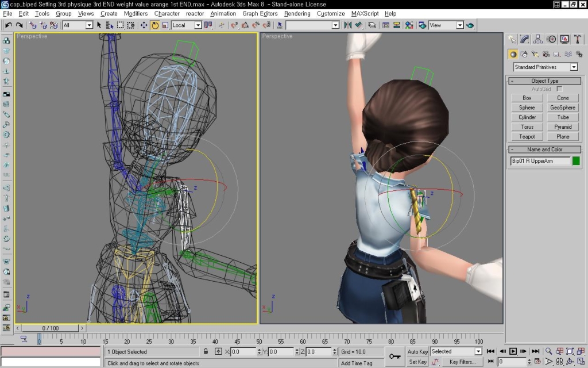Image resolution: width=588 pixels, height=368 pixels.
Task: Open the Graph Editors menu
Action: point(260,14)
